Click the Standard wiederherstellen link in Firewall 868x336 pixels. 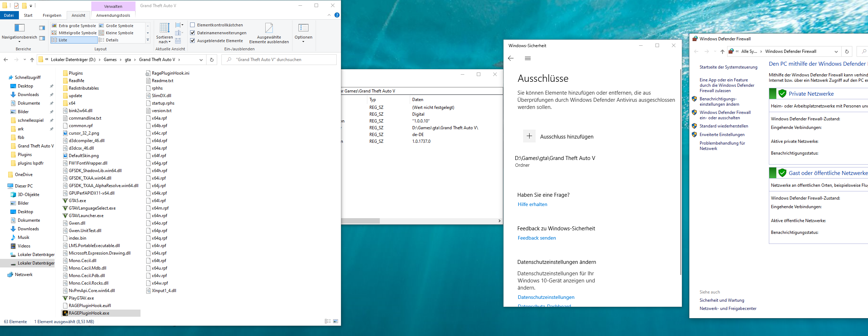pos(724,126)
